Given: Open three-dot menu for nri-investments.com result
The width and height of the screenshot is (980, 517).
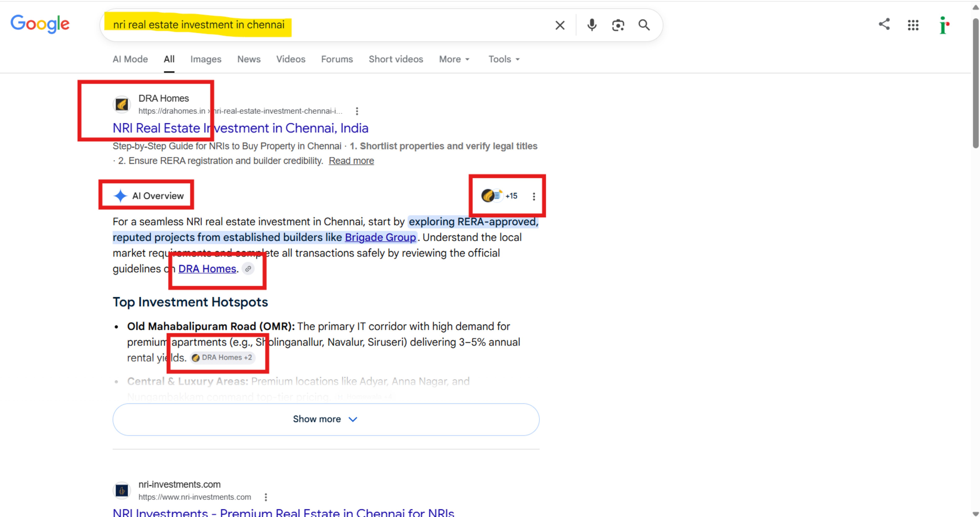Looking at the screenshot, I should pos(266,497).
